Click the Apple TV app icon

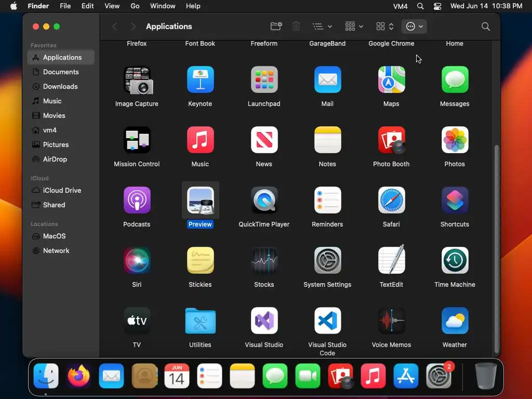(x=137, y=321)
